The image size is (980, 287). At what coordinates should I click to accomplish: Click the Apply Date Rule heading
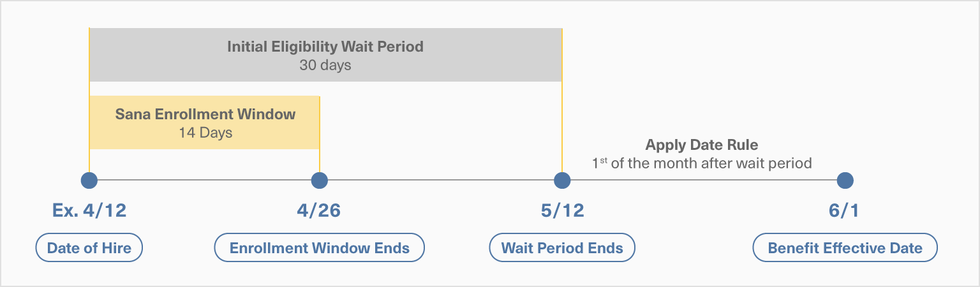click(x=702, y=145)
